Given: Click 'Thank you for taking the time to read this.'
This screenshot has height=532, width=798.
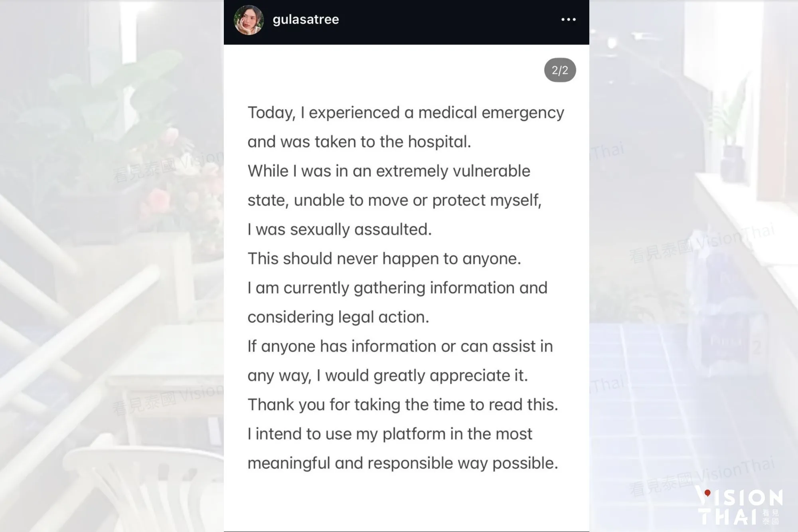Looking at the screenshot, I should [403, 405].
